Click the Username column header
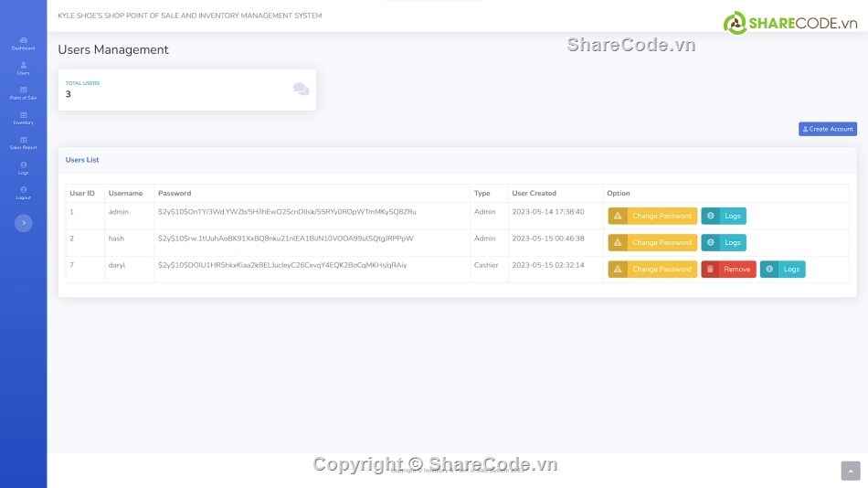Image resolution: width=868 pixels, height=488 pixels. click(125, 194)
